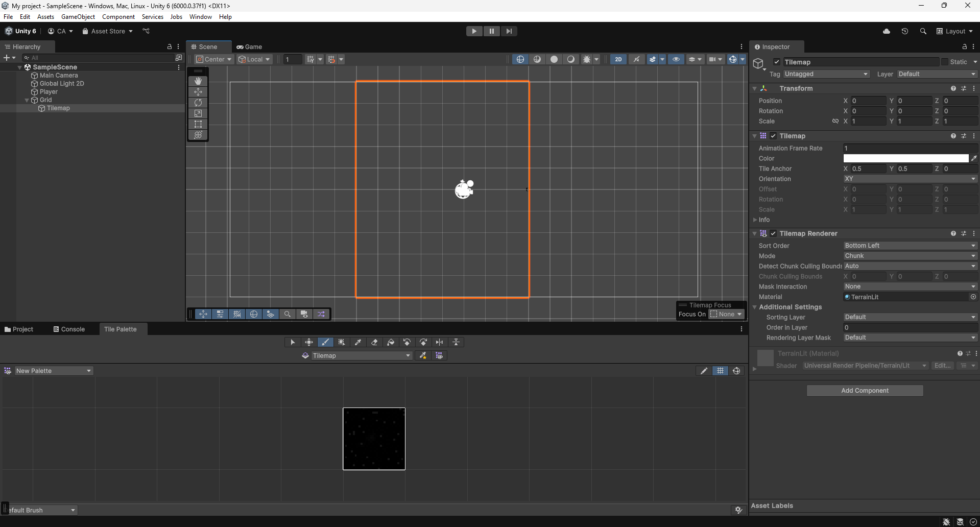
Task: Open the GameObject menu
Action: [x=78, y=17]
